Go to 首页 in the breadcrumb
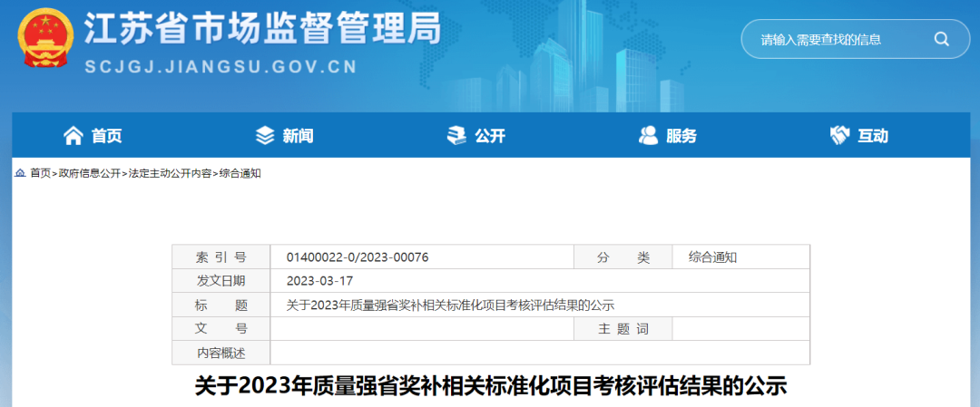The width and height of the screenshot is (980, 407). (x=41, y=173)
